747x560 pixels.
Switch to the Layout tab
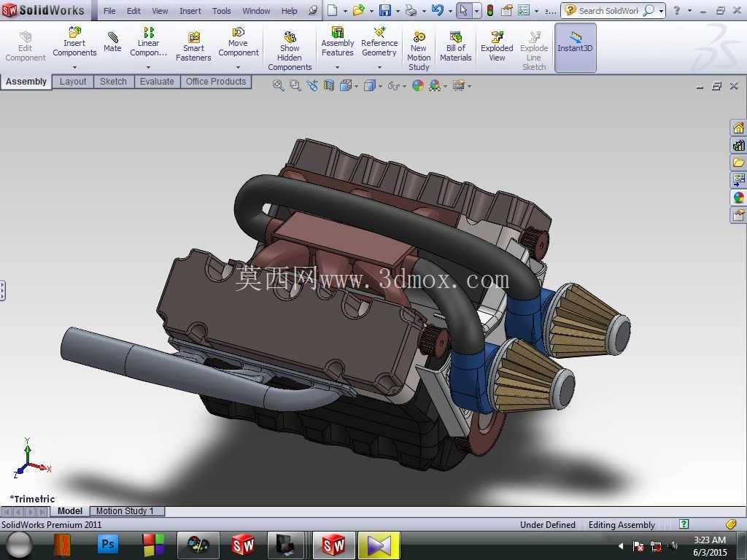(73, 82)
